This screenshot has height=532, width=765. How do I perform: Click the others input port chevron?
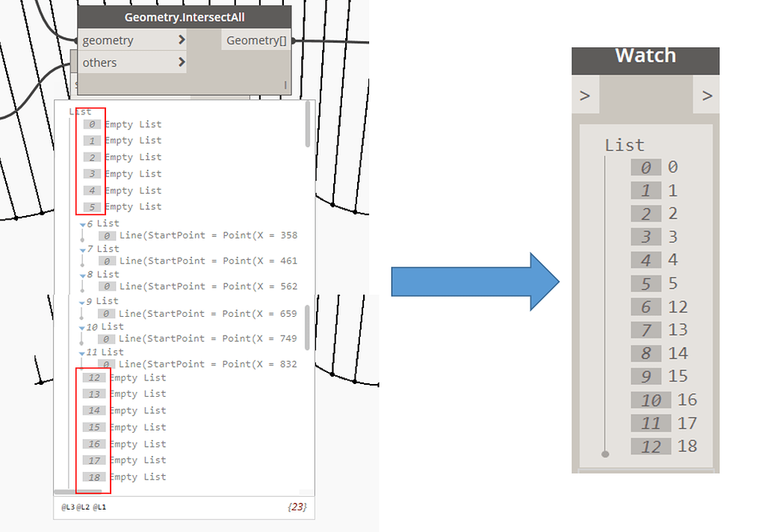point(182,62)
